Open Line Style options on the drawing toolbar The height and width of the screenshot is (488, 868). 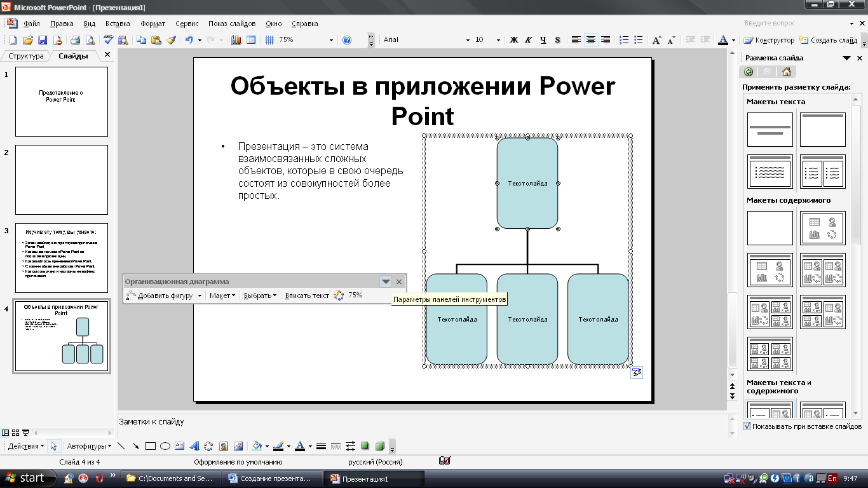[321, 446]
